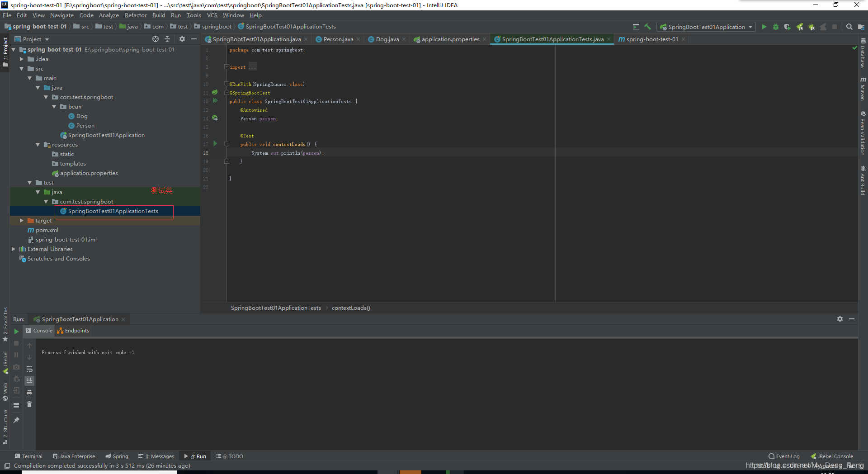The image size is (868, 474).
Task: Collapse all in Project panel
Action: pyautogui.click(x=167, y=39)
